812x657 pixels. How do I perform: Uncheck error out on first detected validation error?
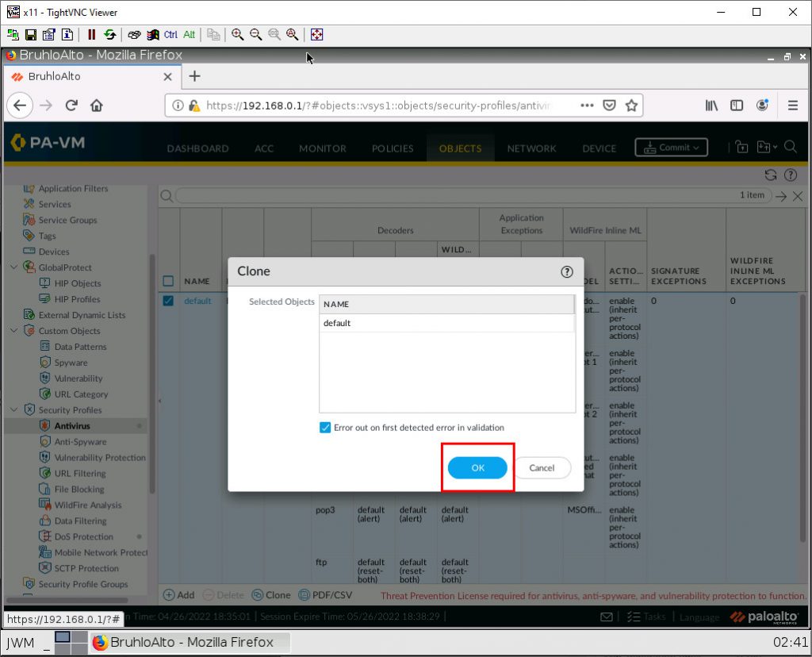tap(325, 427)
